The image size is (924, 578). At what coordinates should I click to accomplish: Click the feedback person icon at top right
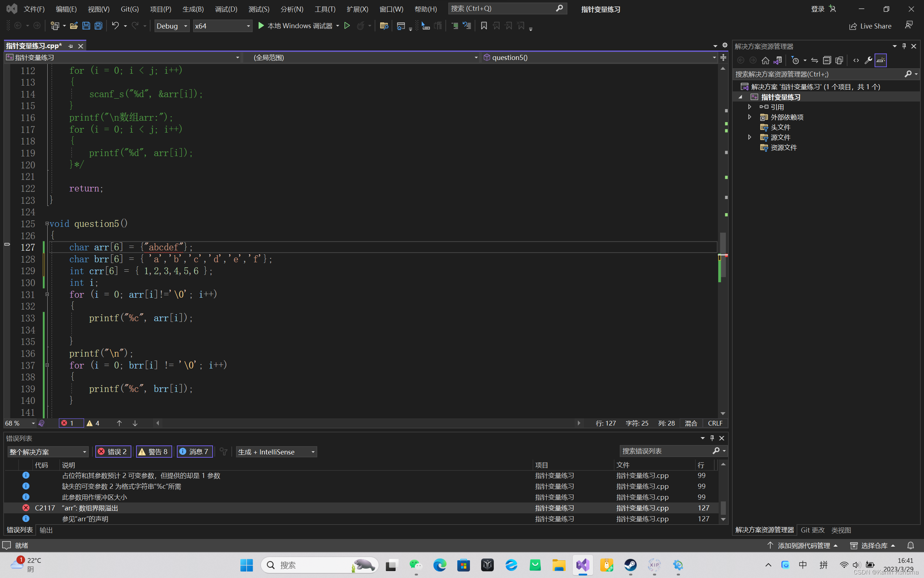[909, 25]
